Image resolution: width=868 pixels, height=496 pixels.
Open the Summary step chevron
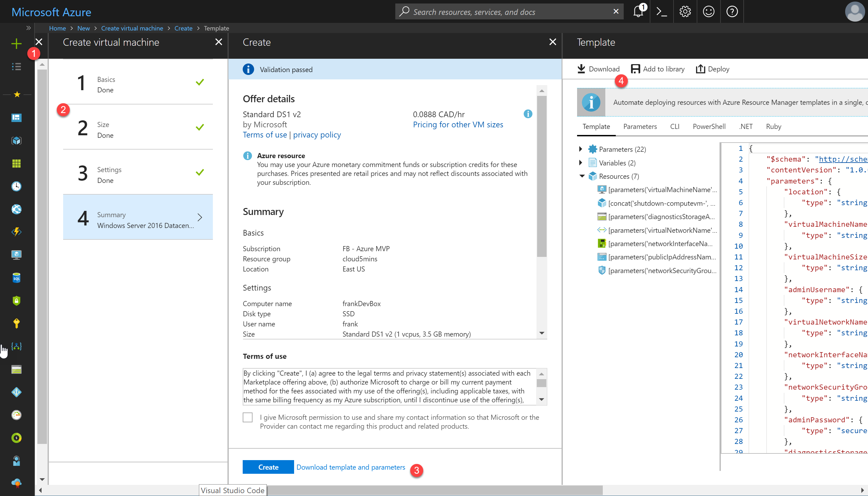200,217
